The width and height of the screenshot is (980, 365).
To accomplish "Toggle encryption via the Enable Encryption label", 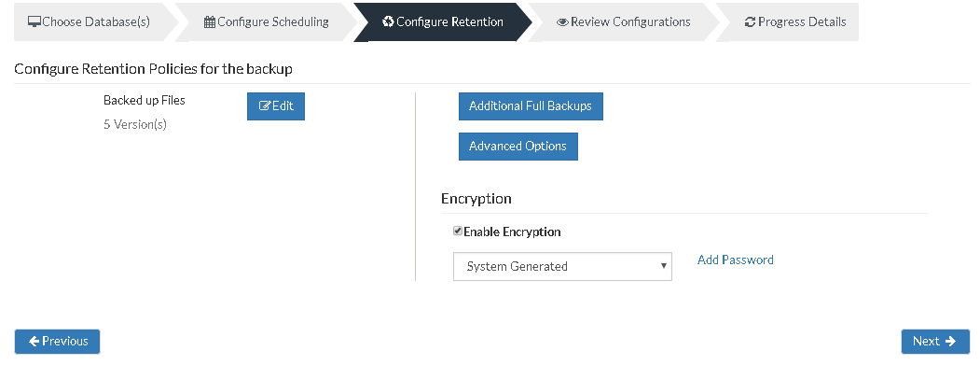I will pyautogui.click(x=512, y=232).
